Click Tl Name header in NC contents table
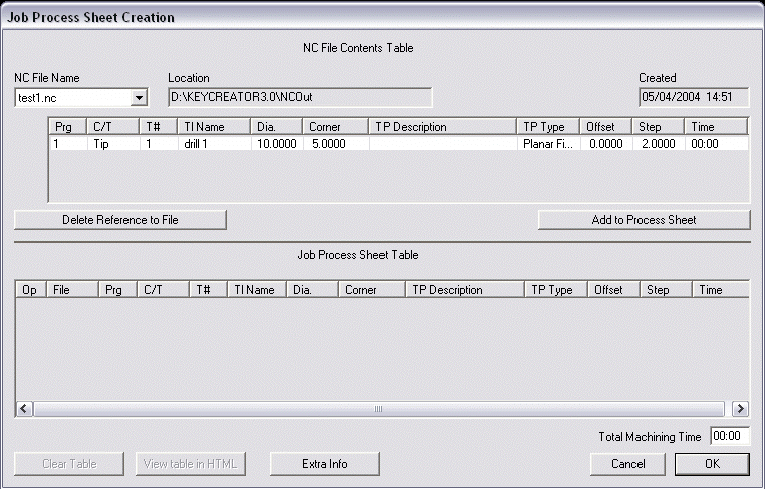 [x=214, y=127]
